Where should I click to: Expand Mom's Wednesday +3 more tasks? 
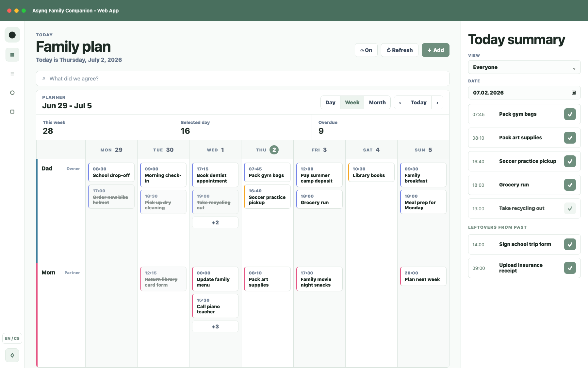click(215, 326)
